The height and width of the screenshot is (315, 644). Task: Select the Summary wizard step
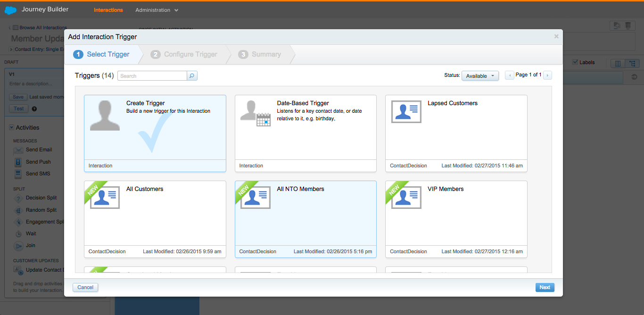click(x=260, y=54)
